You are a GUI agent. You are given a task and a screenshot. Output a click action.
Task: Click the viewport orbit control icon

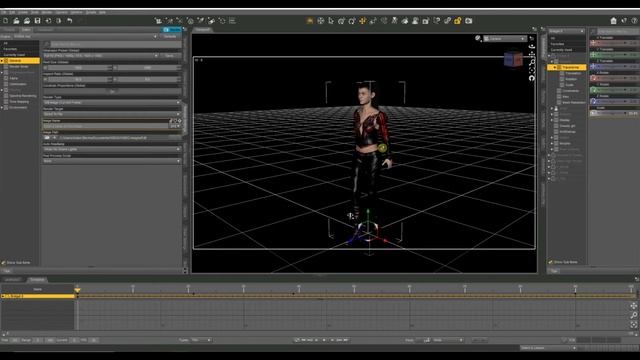(x=532, y=47)
